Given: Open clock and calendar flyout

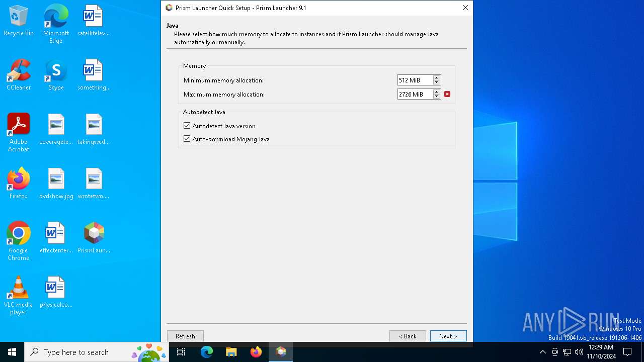Looking at the screenshot, I should click(x=601, y=352).
